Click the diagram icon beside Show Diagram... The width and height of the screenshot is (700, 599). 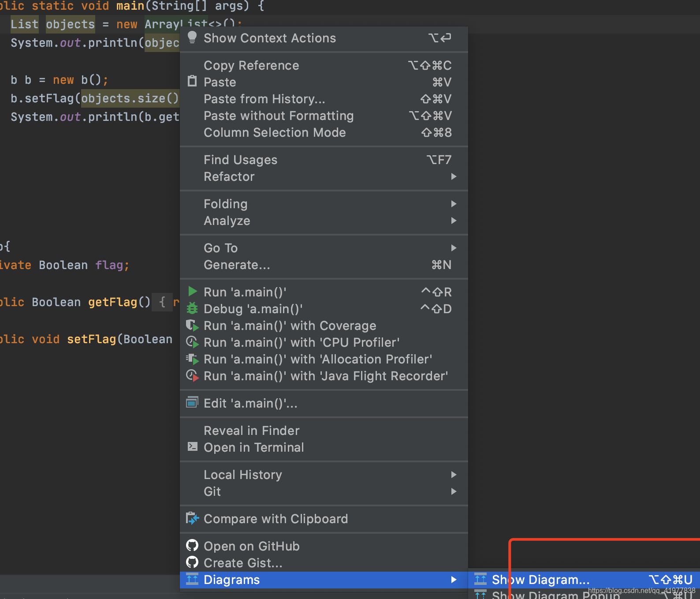click(x=480, y=579)
